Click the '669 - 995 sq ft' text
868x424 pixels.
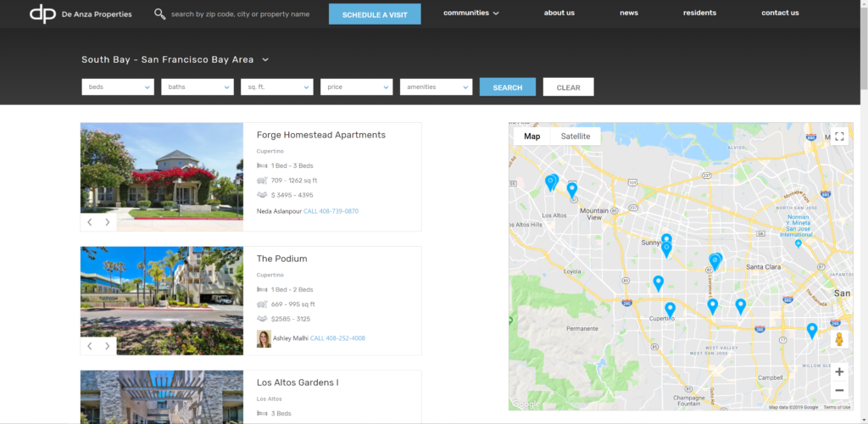click(x=292, y=304)
